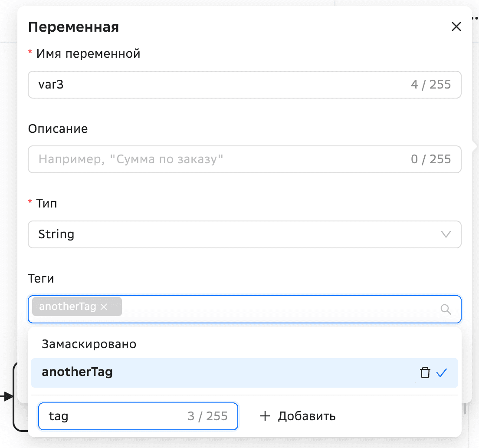
Task: Click the chevron on the Тип selector
Action: pyautogui.click(x=446, y=234)
